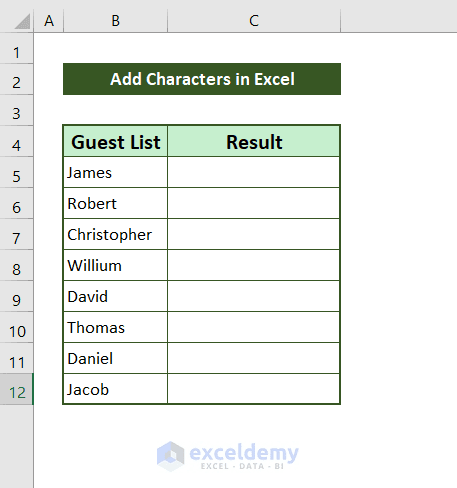Click the cell containing Christopher
The width and height of the screenshot is (457, 488).
tap(115, 234)
